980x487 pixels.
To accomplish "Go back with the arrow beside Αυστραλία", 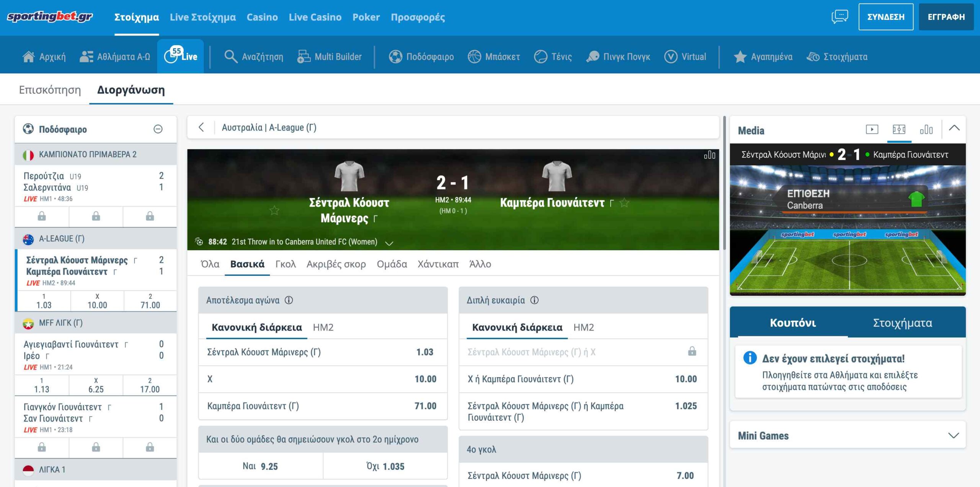I will (x=201, y=127).
